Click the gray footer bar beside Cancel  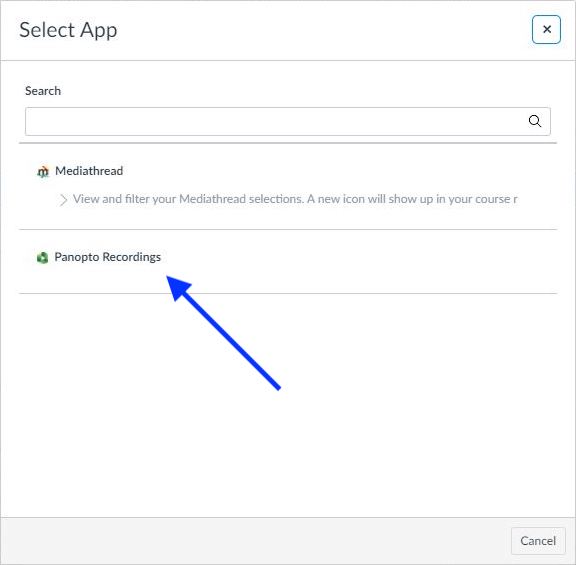[256, 541]
